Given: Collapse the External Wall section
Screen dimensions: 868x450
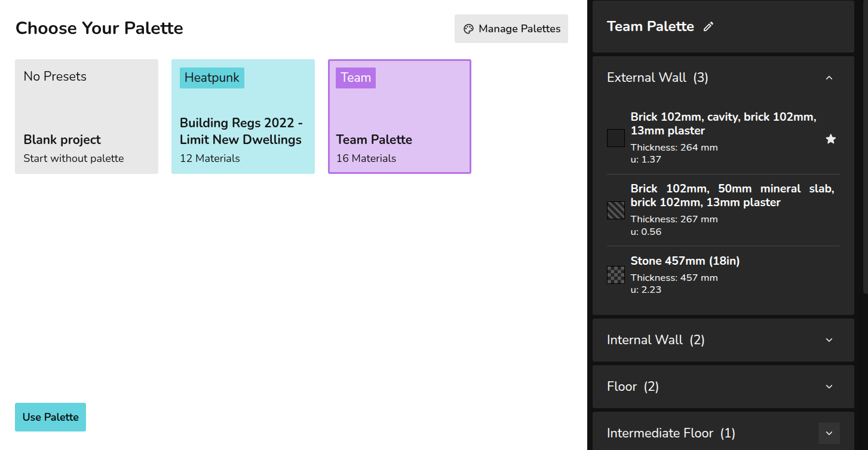Looking at the screenshot, I should pyautogui.click(x=829, y=78).
